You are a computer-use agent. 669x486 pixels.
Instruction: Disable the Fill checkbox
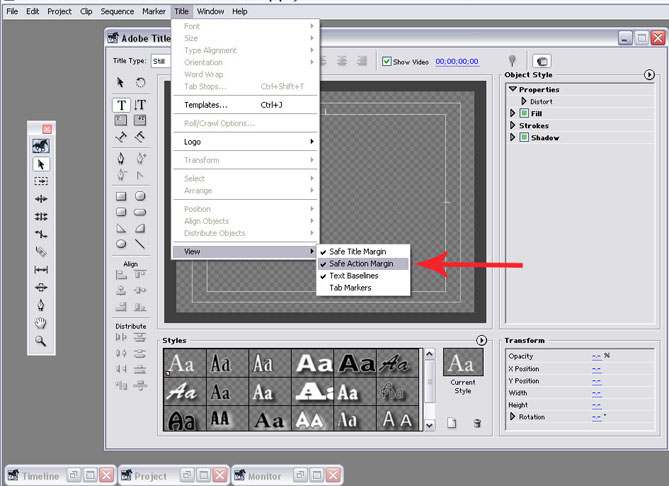[523, 114]
